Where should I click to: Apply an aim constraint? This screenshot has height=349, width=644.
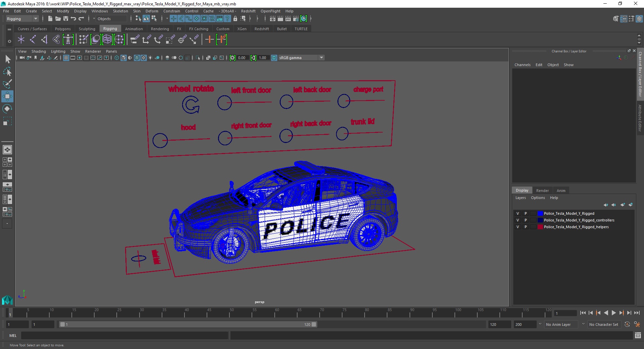pos(182,40)
